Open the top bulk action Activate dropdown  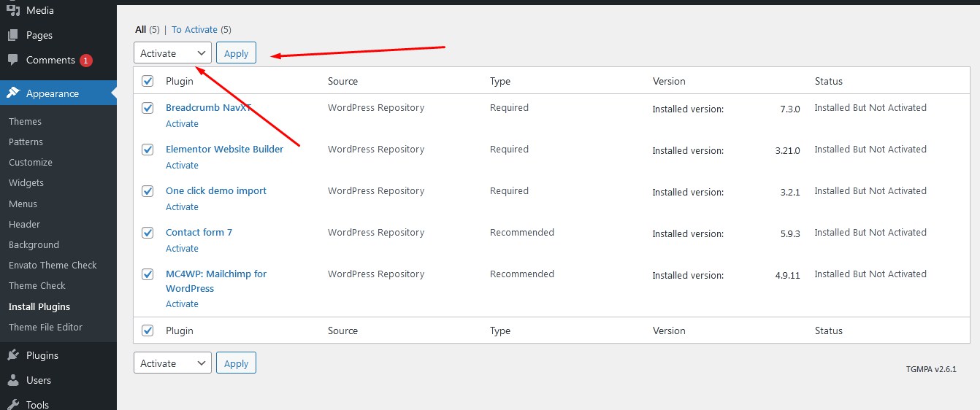point(172,53)
